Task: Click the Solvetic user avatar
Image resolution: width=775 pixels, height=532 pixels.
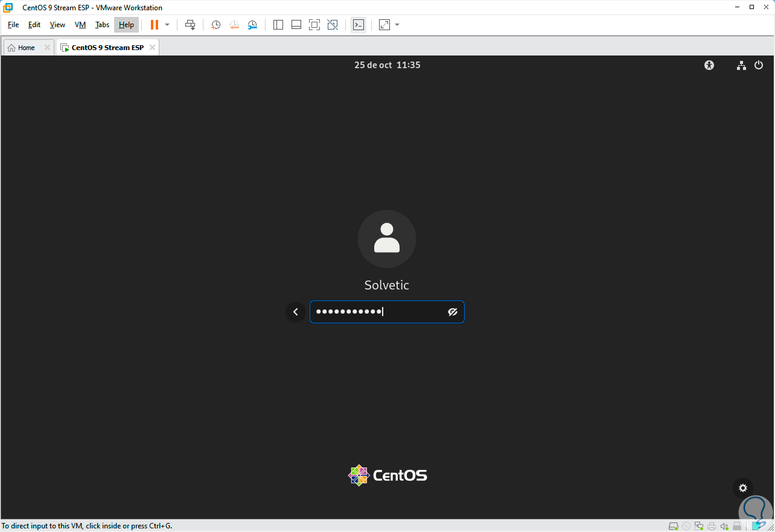Action: click(387, 239)
